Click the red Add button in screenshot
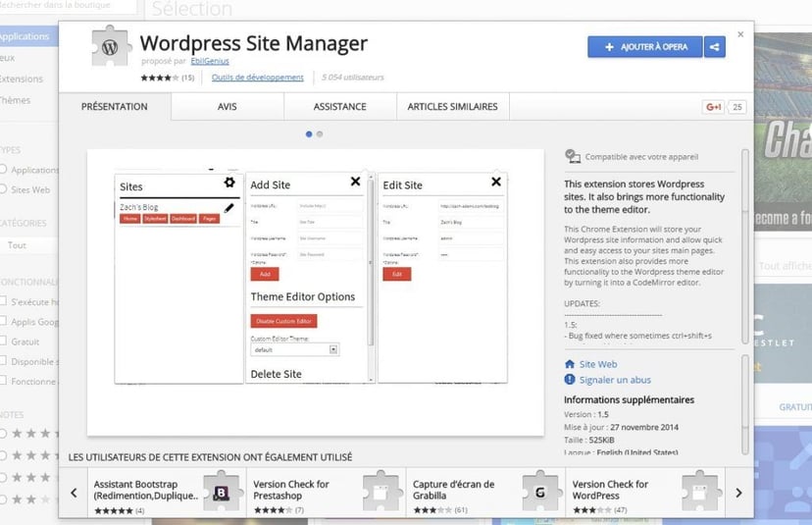Image resolution: width=812 pixels, height=525 pixels. click(265, 274)
